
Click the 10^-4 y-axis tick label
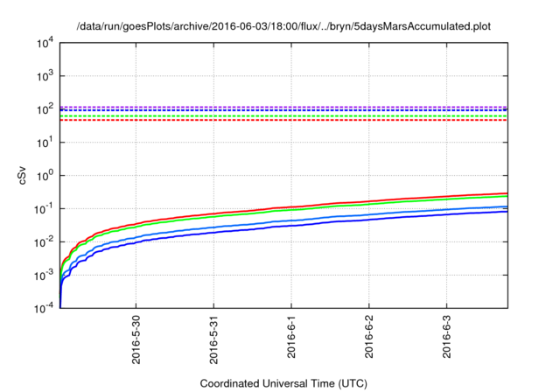click(x=41, y=309)
